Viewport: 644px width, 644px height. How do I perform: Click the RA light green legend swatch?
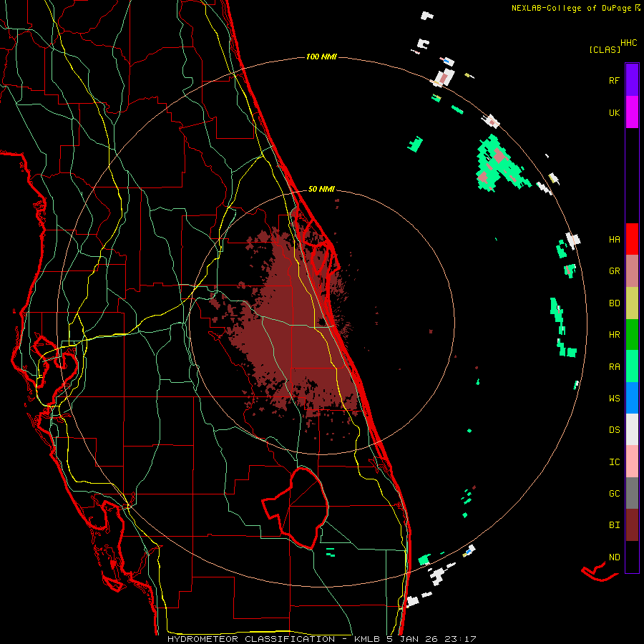click(632, 366)
